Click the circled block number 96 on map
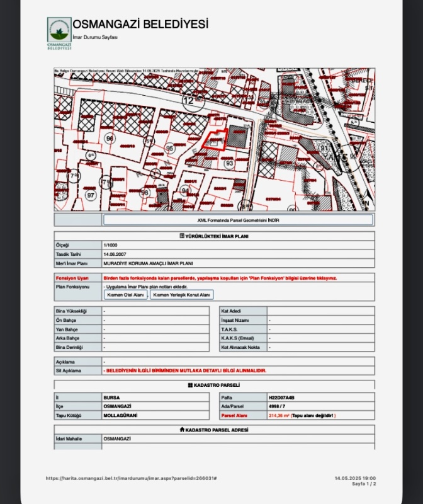The image size is (423, 504). [x=110, y=139]
